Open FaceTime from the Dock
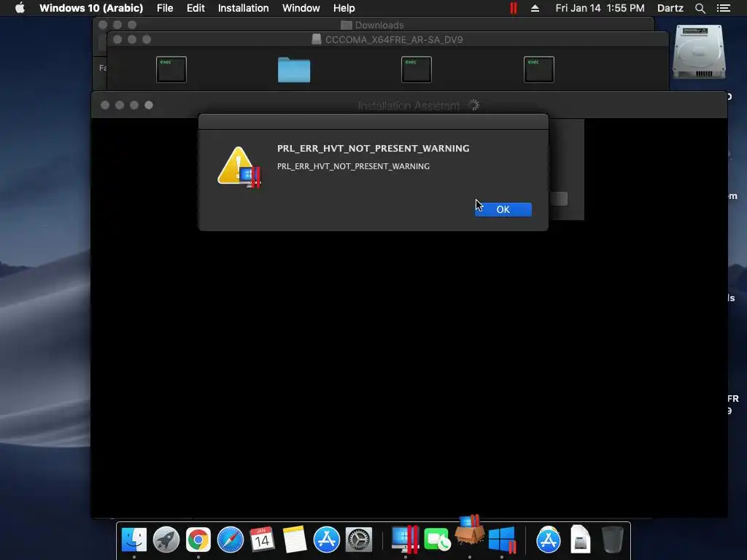Viewport: 747px width, 560px height. (x=437, y=540)
